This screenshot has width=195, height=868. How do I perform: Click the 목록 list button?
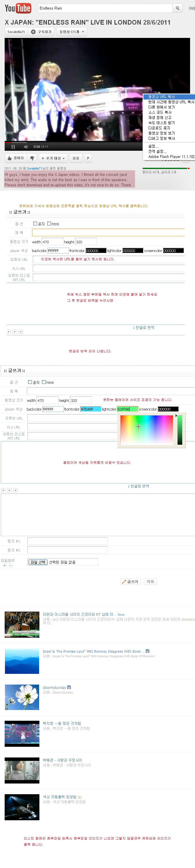(x=150, y=582)
